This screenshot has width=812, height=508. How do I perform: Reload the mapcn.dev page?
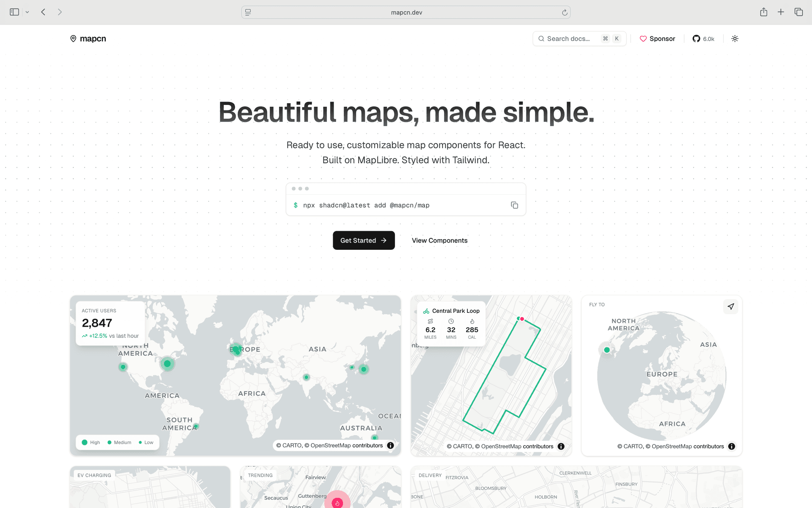(x=565, y=13)
